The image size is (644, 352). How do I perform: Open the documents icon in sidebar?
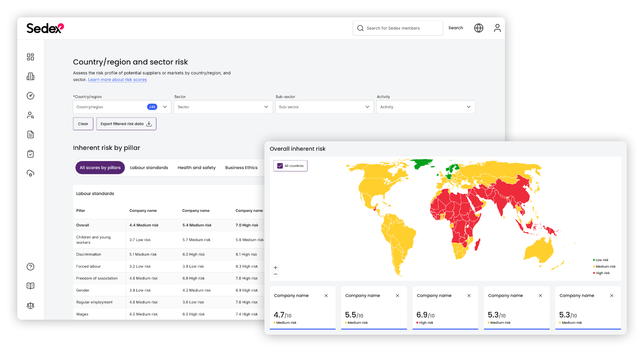coord(30,134)
